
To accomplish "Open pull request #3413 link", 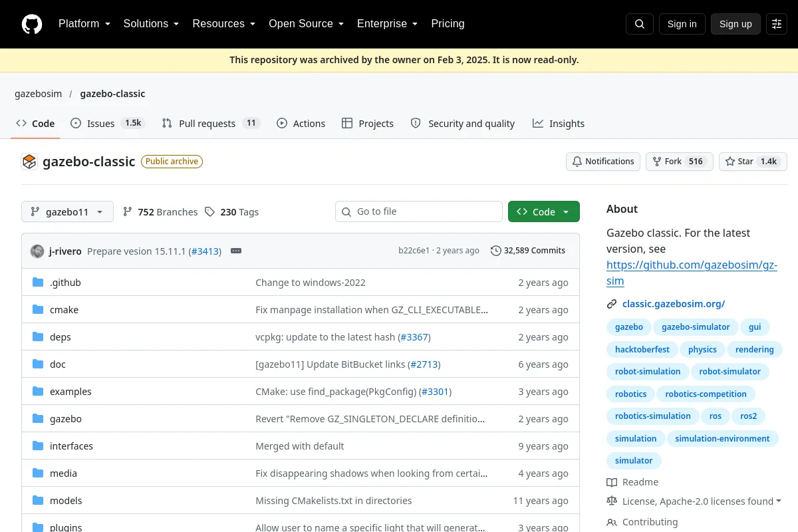I will coord(205,251).
